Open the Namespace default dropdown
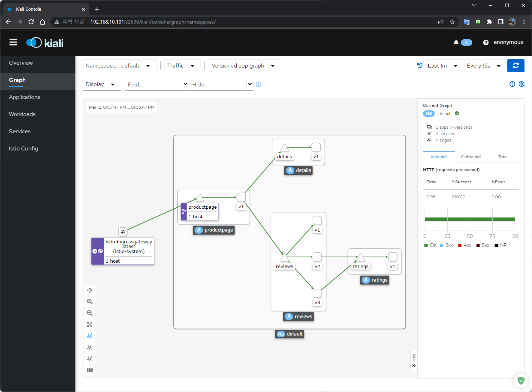 coord(119,66)
